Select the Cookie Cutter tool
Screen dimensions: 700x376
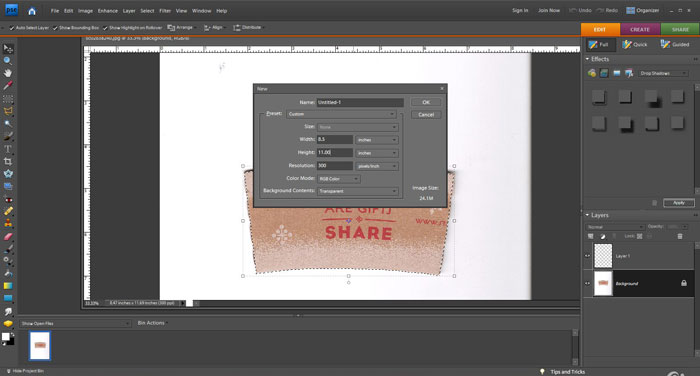point(8,174)
